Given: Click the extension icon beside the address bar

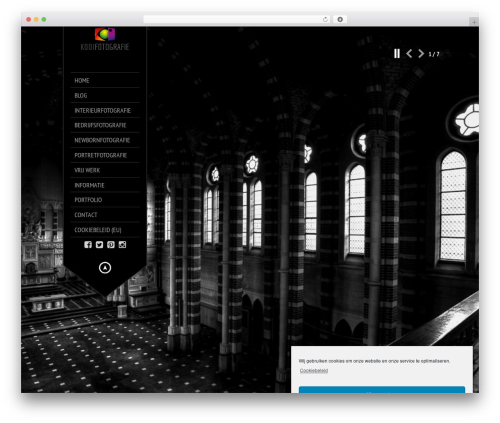Looking at the screenshot, I should click(x=340, y=20).
